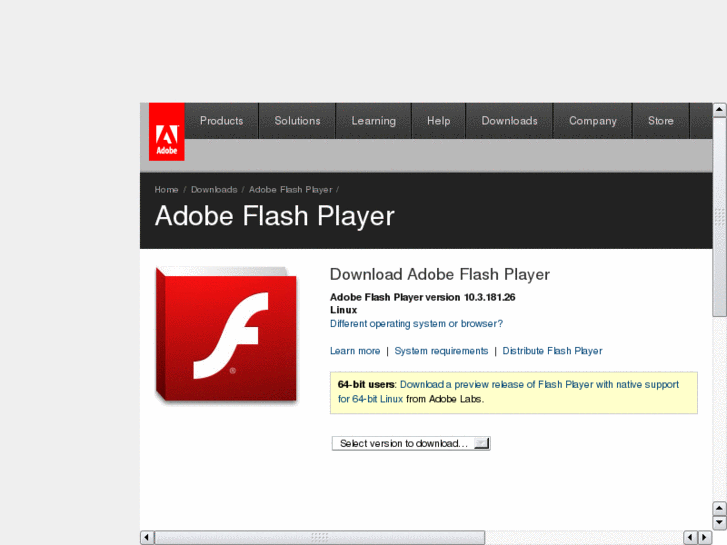This screenshot has height=545, width=727.
Task: Open Adobe Flash Player breadcrumb link
Action: point(291,190)
